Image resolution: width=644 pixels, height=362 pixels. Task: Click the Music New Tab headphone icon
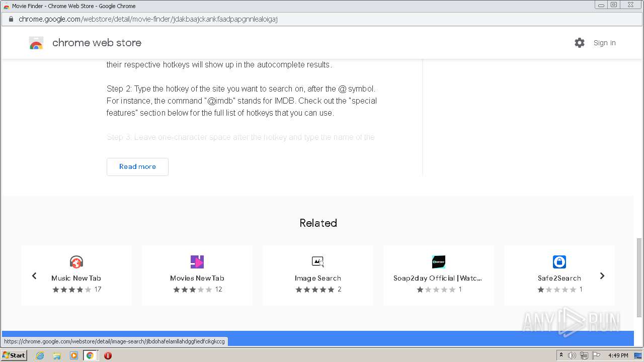click(x=76, y=262)
